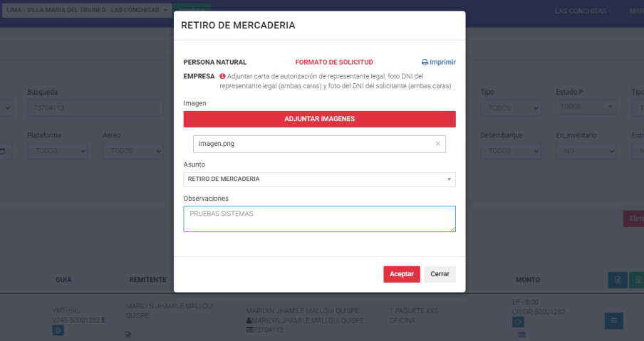Click the ADJUNTAR IMAGENES button
This screenshot has height=341, width=644.
pos(319,119)
